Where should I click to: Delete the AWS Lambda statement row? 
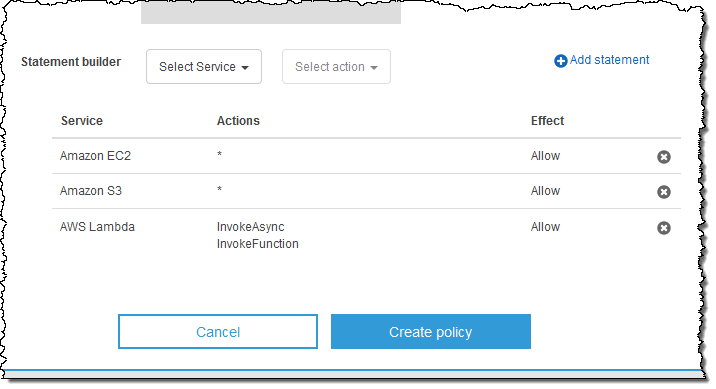click(x=663, y=228)
